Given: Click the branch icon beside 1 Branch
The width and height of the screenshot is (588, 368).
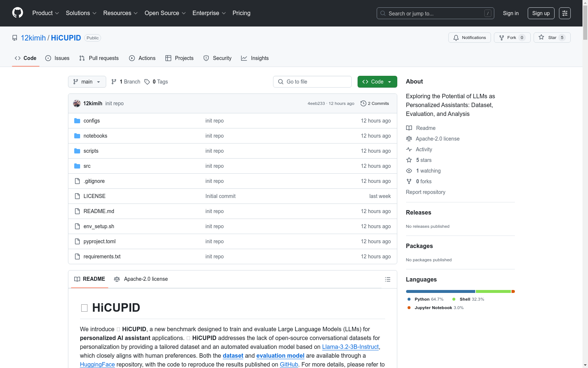Looking at the screenshot, I should [114, 82].
